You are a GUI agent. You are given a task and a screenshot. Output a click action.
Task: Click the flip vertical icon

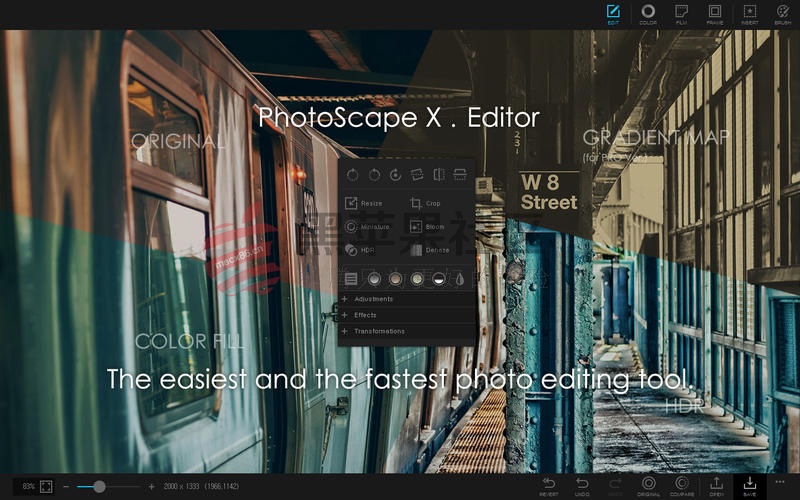click(460, 175)
